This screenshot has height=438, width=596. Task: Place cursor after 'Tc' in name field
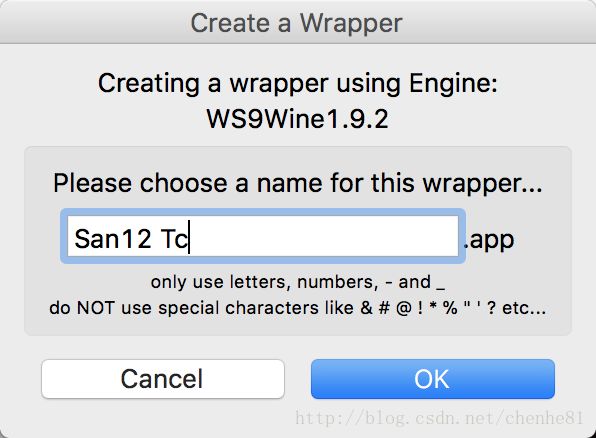[189, 238]
